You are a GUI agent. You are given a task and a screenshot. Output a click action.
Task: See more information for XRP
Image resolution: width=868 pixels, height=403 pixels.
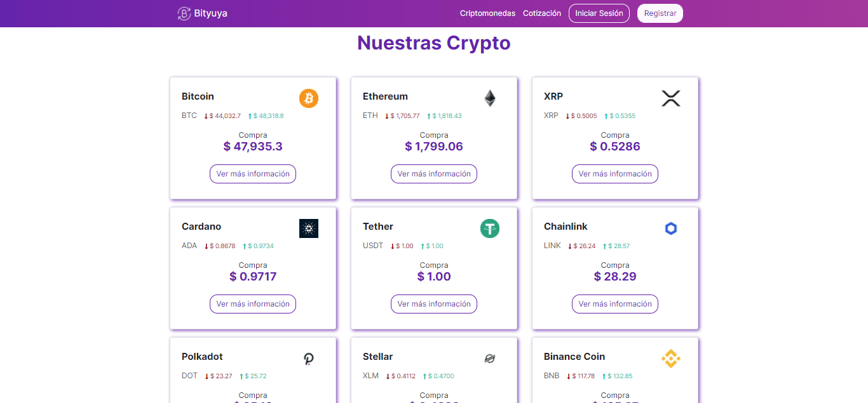[x=615, y=174]
